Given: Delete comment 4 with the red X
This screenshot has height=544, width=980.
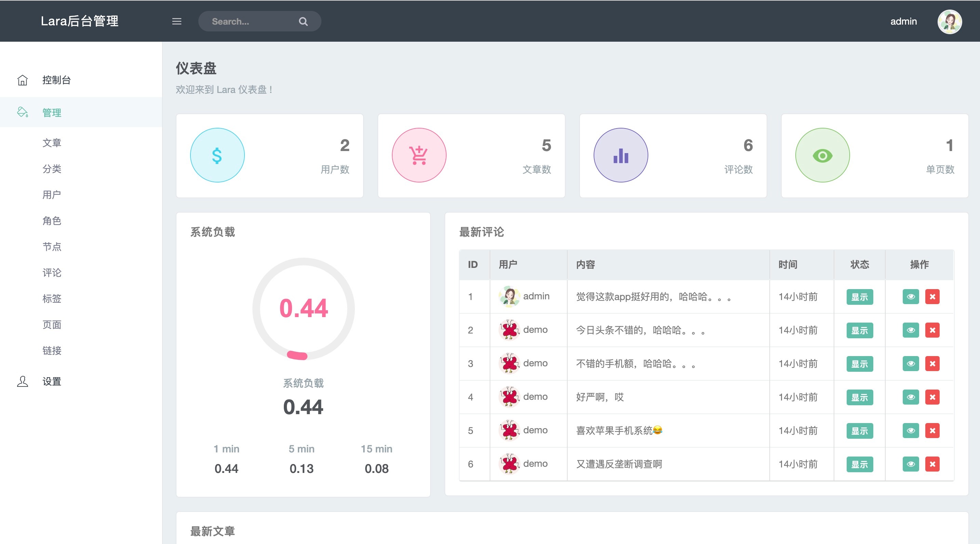Looking at the screenshot, I should 932,397.
